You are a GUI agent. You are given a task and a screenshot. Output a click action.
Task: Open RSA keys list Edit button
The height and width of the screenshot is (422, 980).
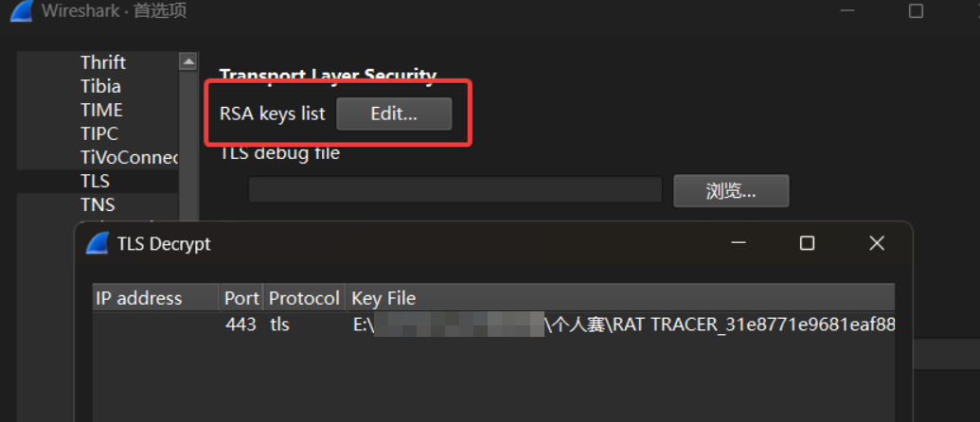point(394,114)
